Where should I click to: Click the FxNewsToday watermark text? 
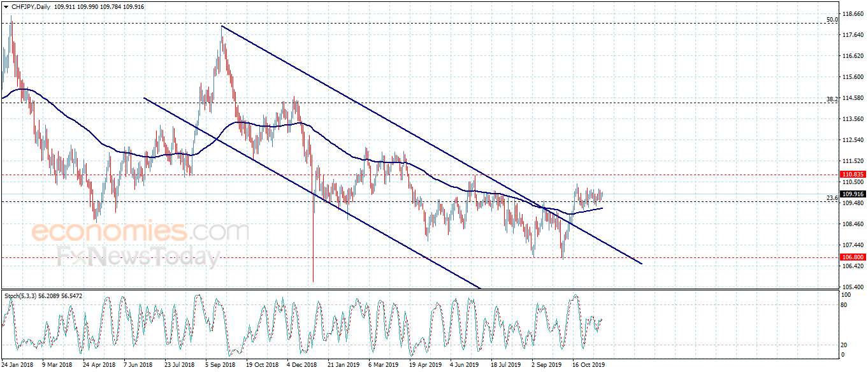point(138,257)
